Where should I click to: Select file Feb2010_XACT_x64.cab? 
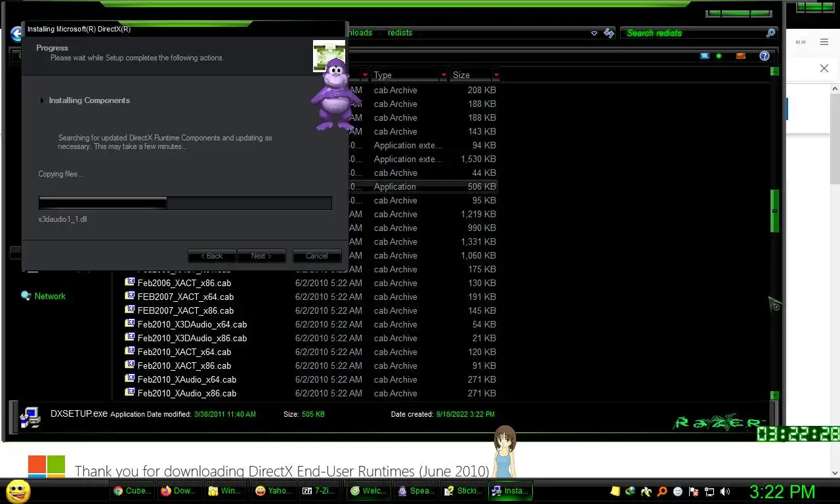[x=184, y=352]
